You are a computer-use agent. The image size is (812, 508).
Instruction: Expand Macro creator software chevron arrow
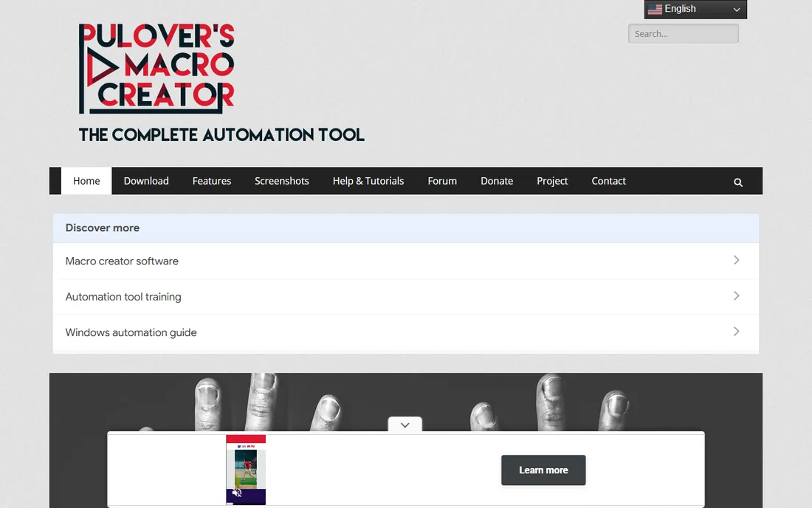click(737, 260)
